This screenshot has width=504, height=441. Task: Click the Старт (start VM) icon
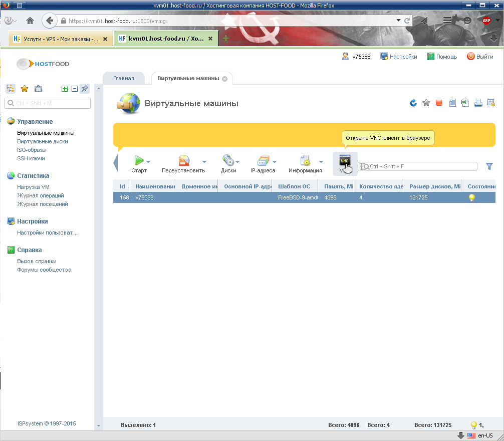click(139, 161)
